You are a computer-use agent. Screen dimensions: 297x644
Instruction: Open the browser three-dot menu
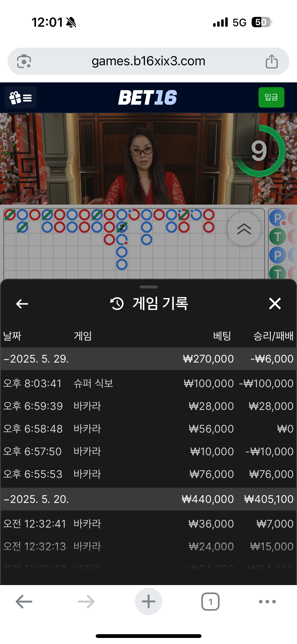(x=267, y=602)
